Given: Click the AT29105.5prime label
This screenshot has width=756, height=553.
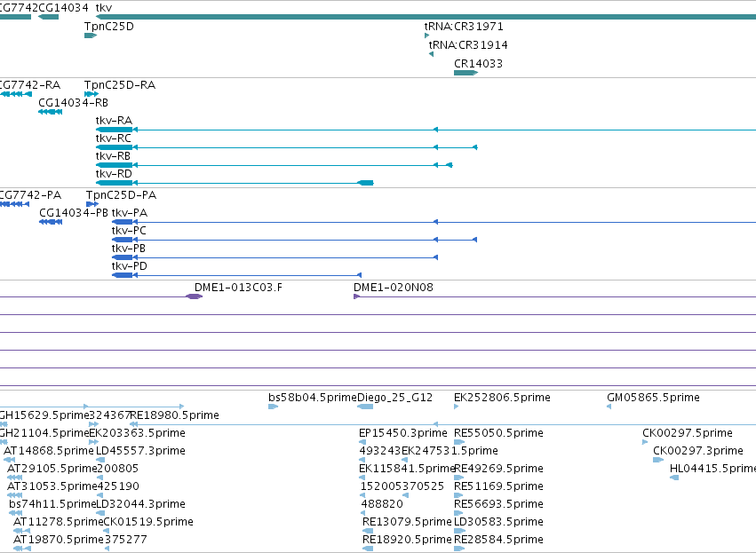Looking at the screenshot, I should [x=52, y=468].
